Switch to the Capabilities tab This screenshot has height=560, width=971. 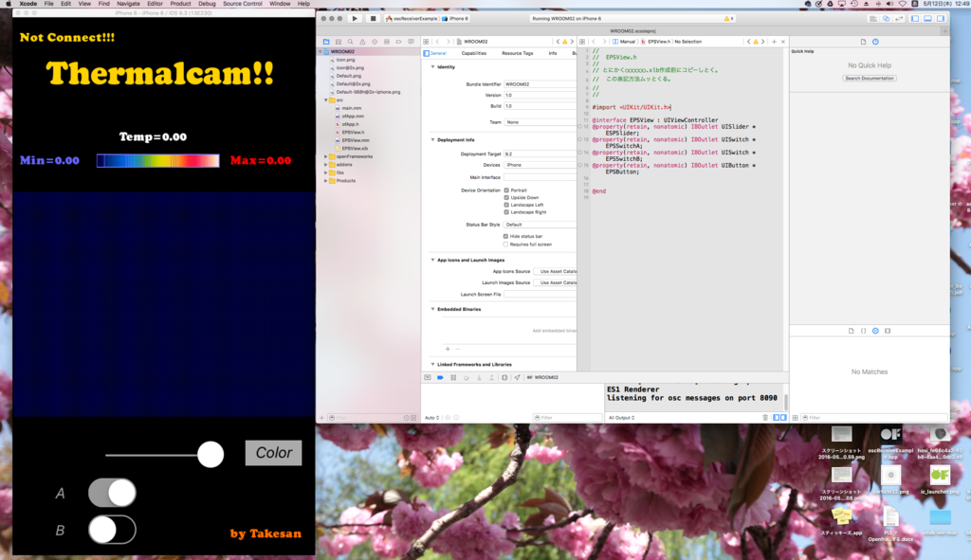(x=474, y=53)
